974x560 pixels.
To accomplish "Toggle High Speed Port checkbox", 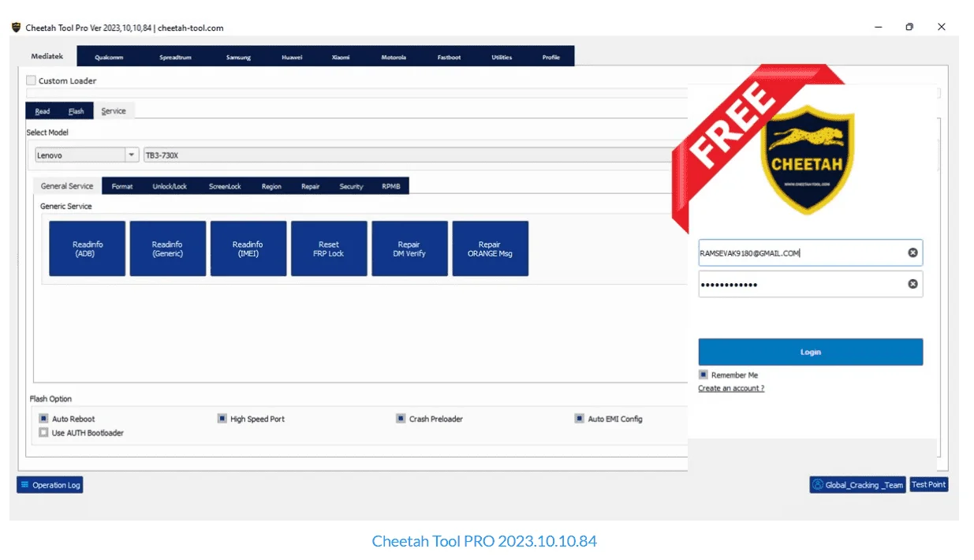I will pos(222,419).
